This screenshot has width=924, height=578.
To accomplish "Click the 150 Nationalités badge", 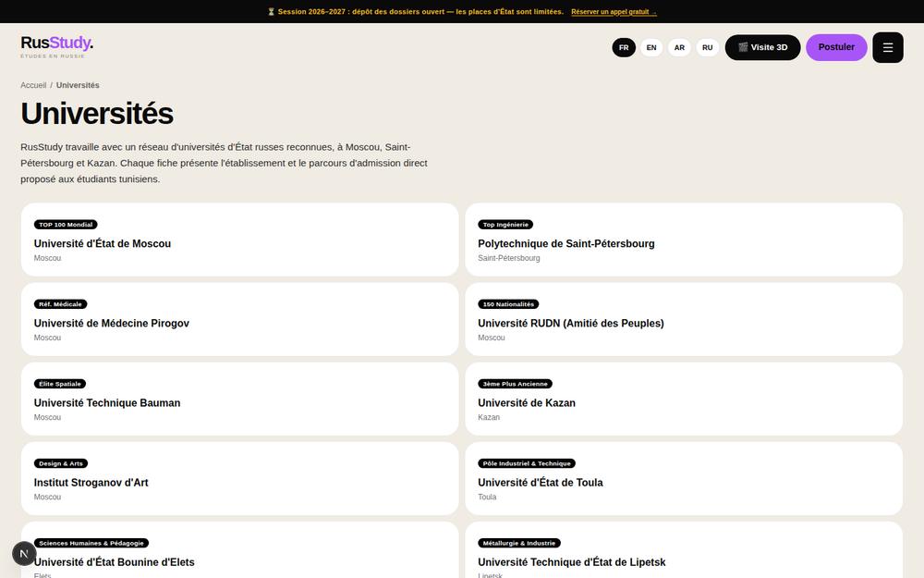I will click(x=508, y=304).
